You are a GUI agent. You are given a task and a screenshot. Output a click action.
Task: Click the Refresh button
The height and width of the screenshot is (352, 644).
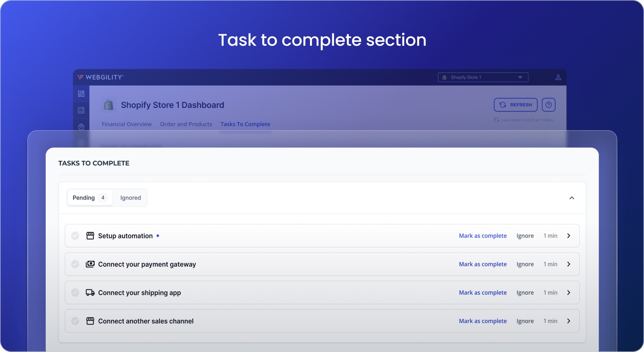click(x=515, y=105)
